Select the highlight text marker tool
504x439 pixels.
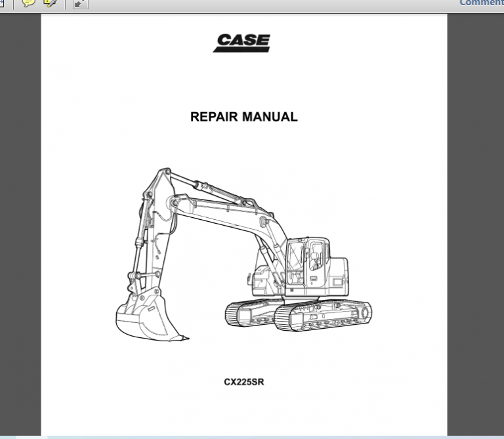point(50,3)
